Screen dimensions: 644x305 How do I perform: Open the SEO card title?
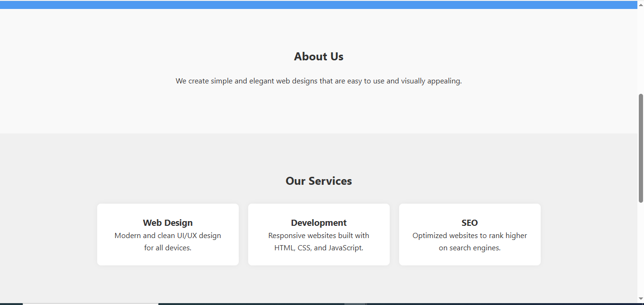pyautogui.click(x=469, y=223)
